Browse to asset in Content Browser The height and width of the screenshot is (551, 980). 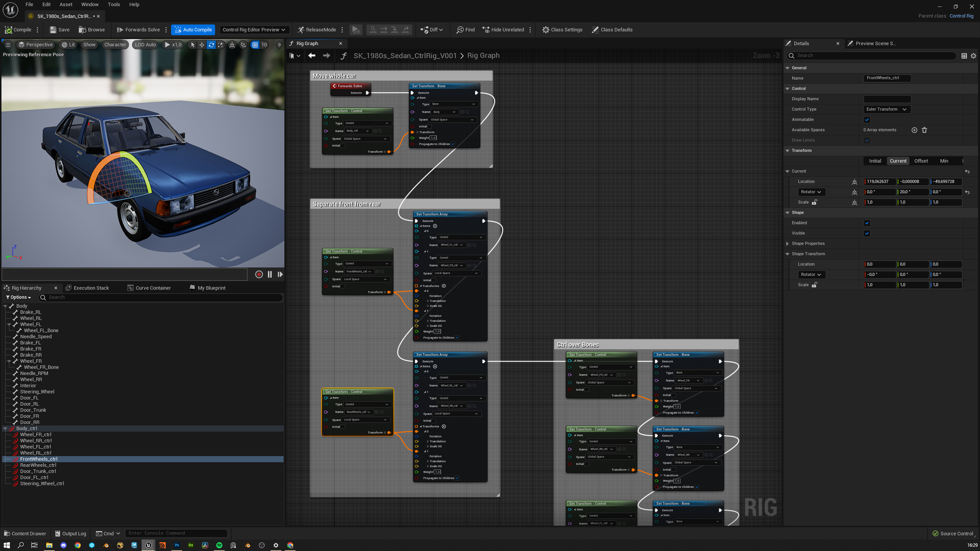[x=91, y=30]
